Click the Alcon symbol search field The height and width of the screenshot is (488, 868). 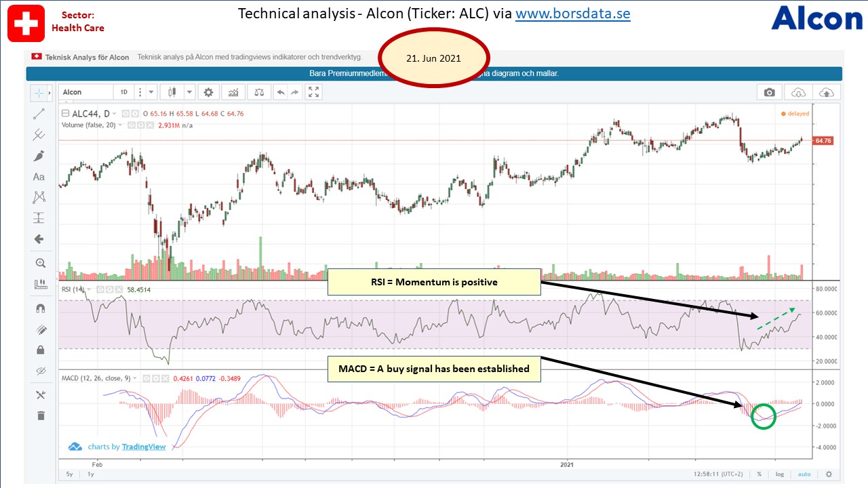(x=86, y=92)
